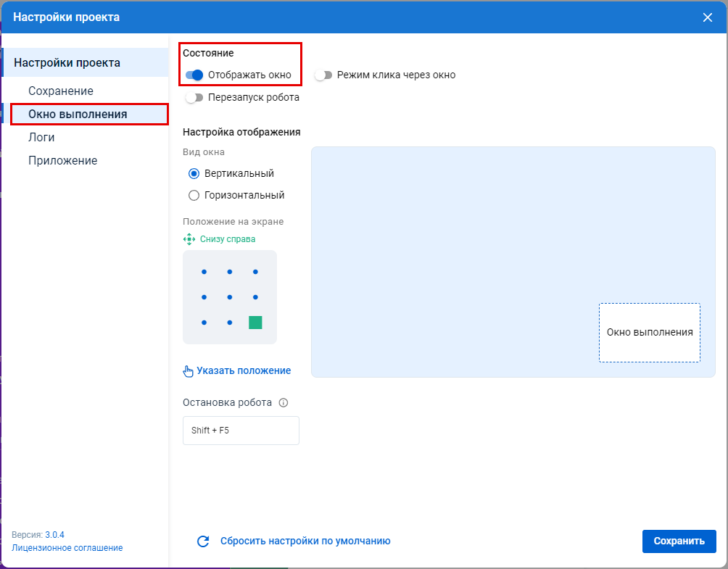Close the Настройки проекта dialog

tap(708, 17)
